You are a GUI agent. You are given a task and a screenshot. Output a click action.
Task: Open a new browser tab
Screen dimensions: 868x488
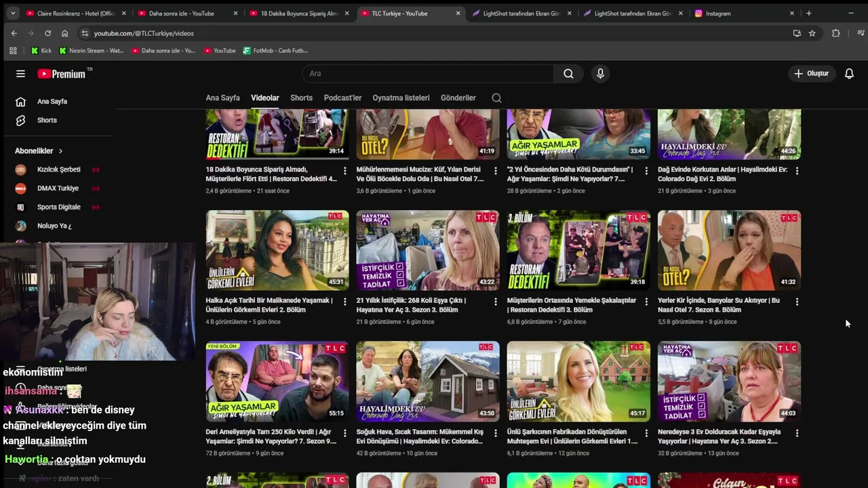point(808,14)
